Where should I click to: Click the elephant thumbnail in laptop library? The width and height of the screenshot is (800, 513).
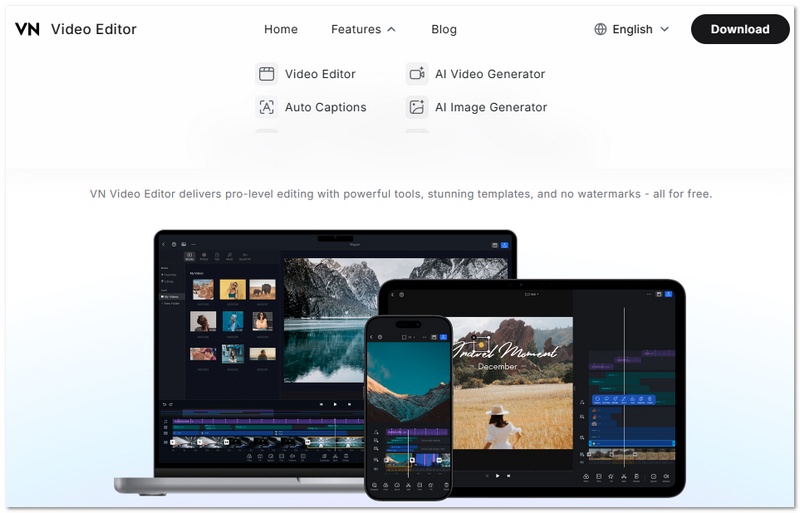tap(262, 289)
